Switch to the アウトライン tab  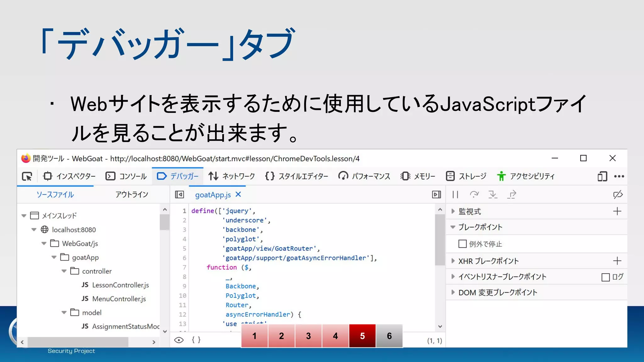click(132, 195)
